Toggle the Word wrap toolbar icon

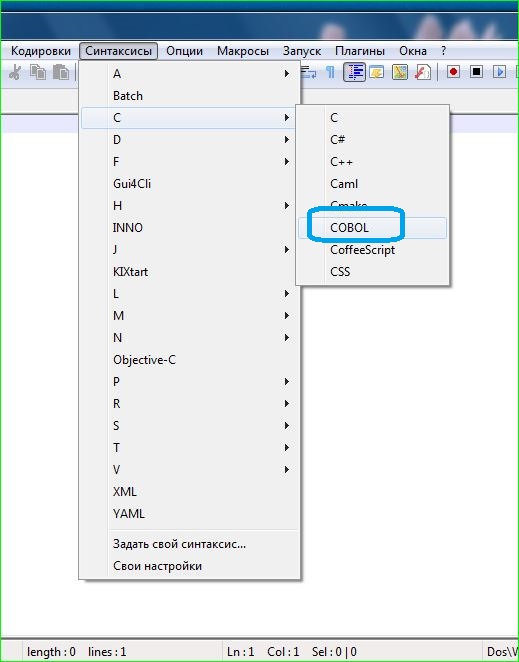point(308,73)
